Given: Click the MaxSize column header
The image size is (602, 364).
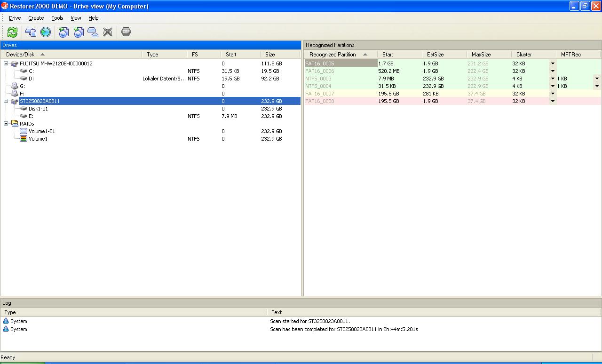Looking at the screenshot, I should tap(489, 55).
